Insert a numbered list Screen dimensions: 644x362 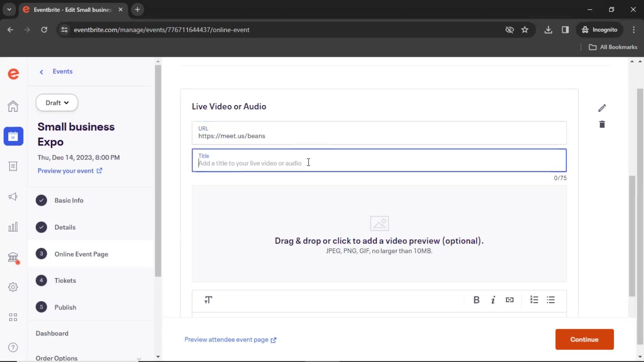pos(534,300)
